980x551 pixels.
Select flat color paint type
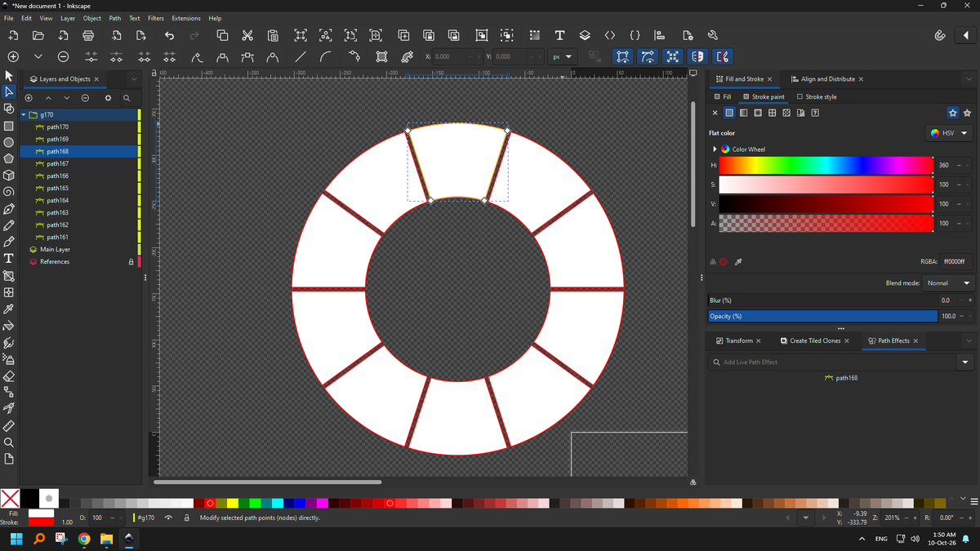pos(730,113)
